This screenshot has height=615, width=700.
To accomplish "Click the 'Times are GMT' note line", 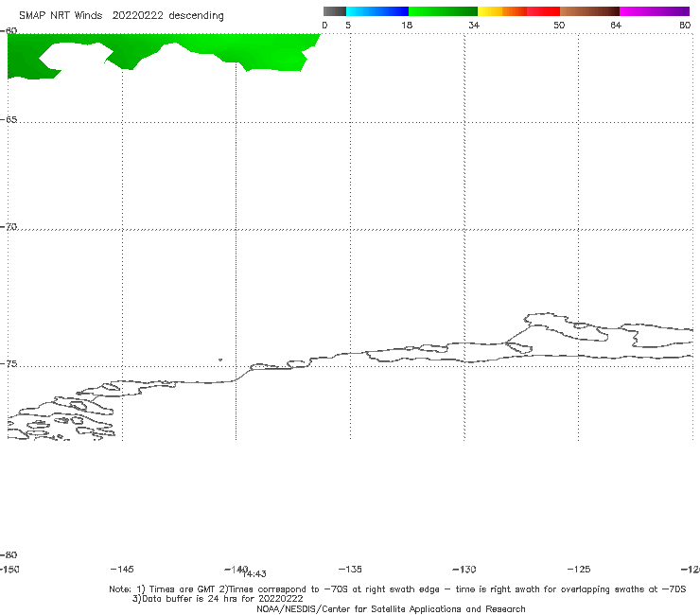I will (x=397, y=589).
